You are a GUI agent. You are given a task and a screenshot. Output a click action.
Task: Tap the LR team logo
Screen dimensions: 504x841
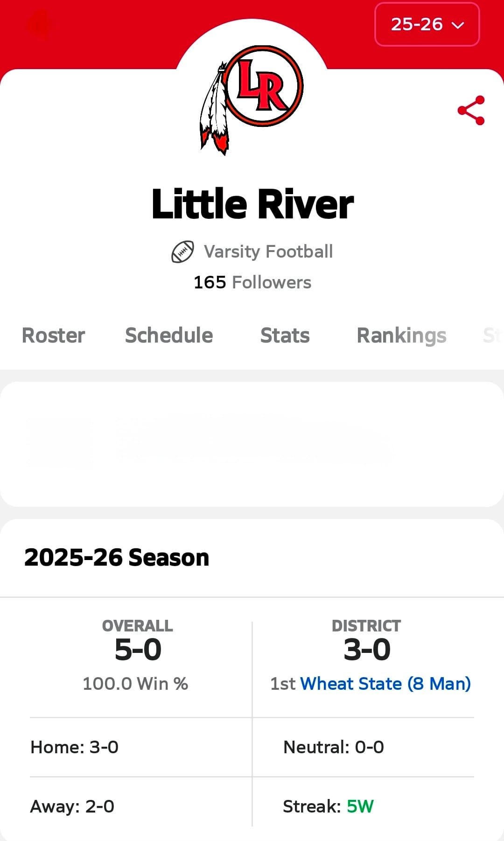252,98
